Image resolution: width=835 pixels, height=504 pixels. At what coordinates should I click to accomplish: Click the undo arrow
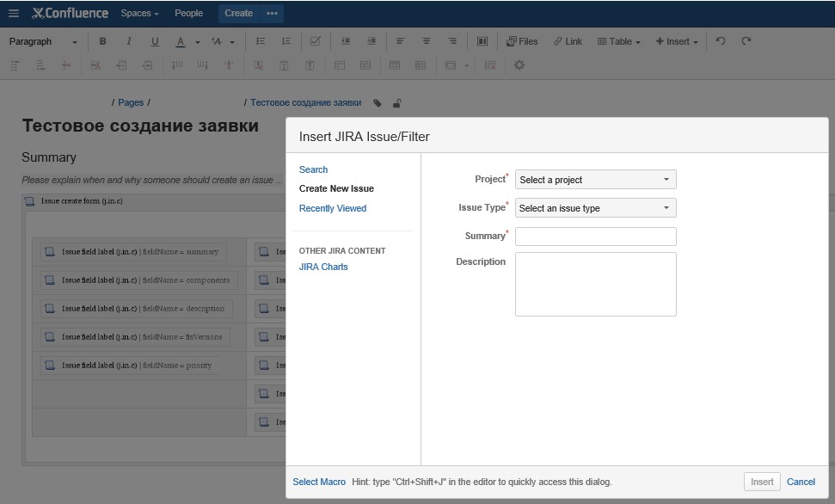[721, 41]
